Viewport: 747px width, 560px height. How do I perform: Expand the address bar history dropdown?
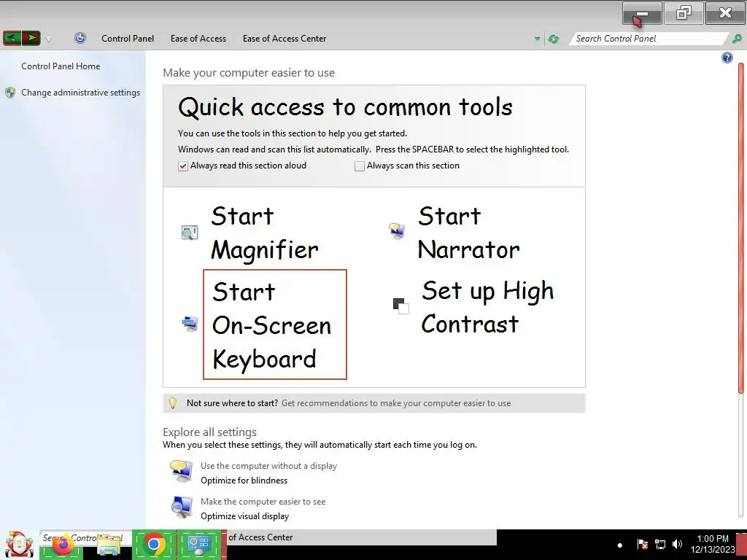click(x=538, y=39)
